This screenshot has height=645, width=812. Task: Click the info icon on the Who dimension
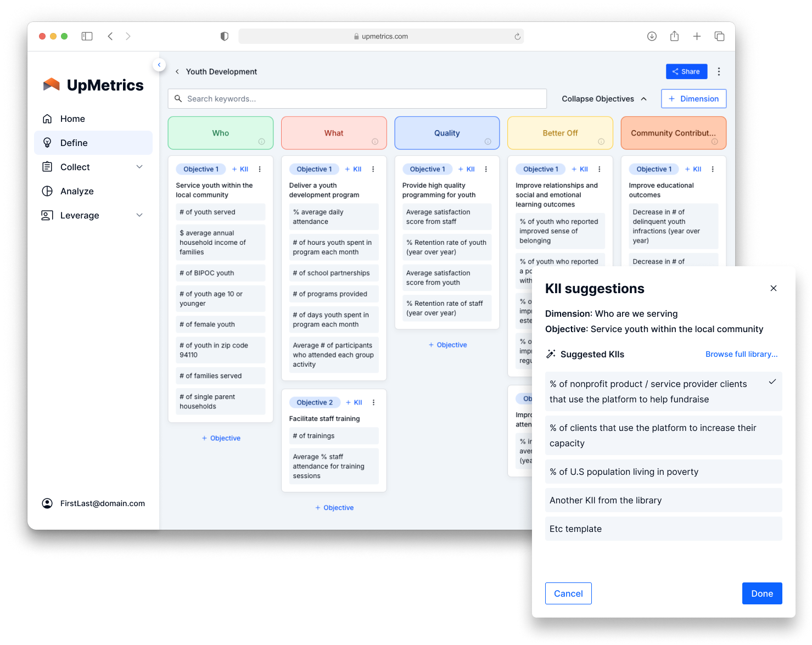point(262,142)
